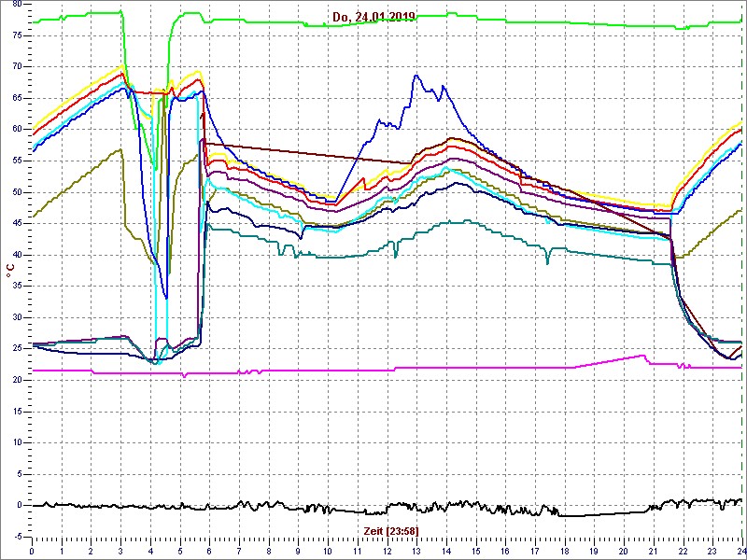747x560 pixels.
Task: Choose hour 17 on the time axis
Action: pyautogui.click(x=534, y=551)
